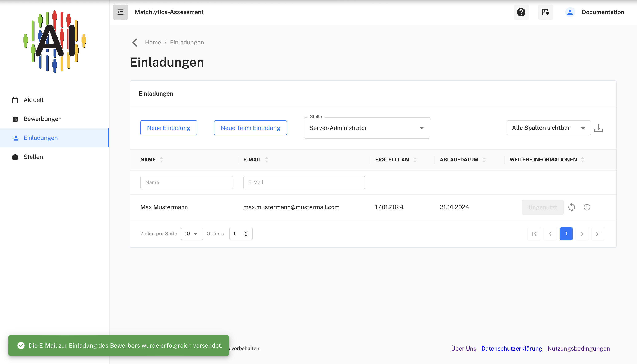The width and height of the screenshot is (637, 364).
Task: Sort by ERSTELLT AM column arrows
Action: [x=415, y=159]
